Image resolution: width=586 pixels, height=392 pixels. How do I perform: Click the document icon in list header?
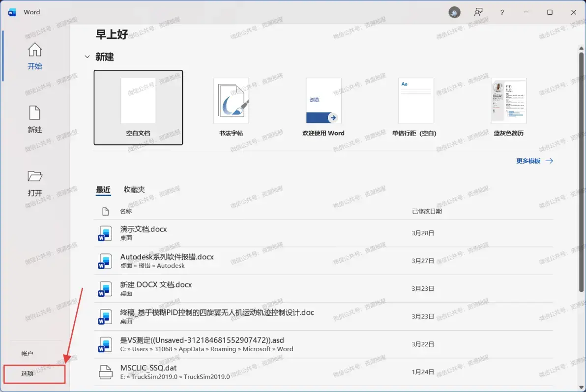point(105,211)
